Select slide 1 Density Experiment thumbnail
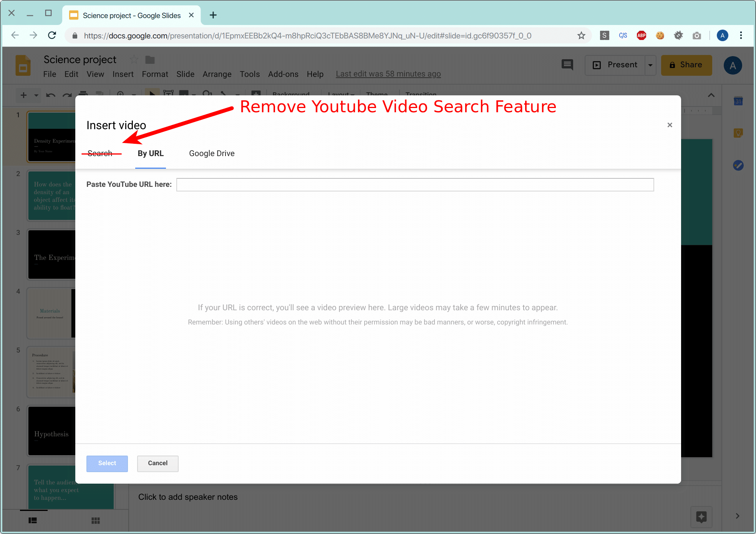The height and width of the screenshot is (534, 756). click(51, 137)
